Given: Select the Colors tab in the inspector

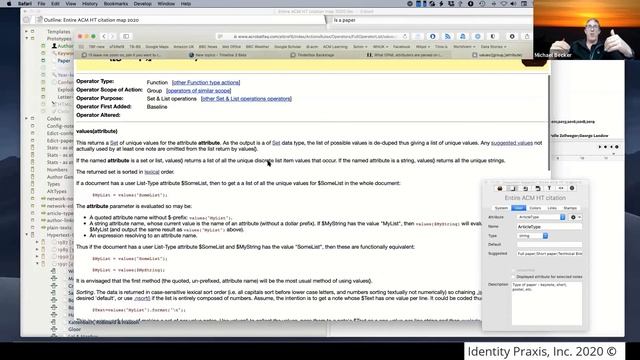Looking at the screenshot, I should [x=535, y=208].
